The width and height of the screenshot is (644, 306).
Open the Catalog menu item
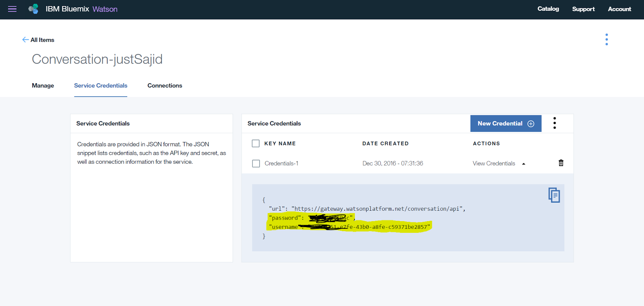click(548, 9)
